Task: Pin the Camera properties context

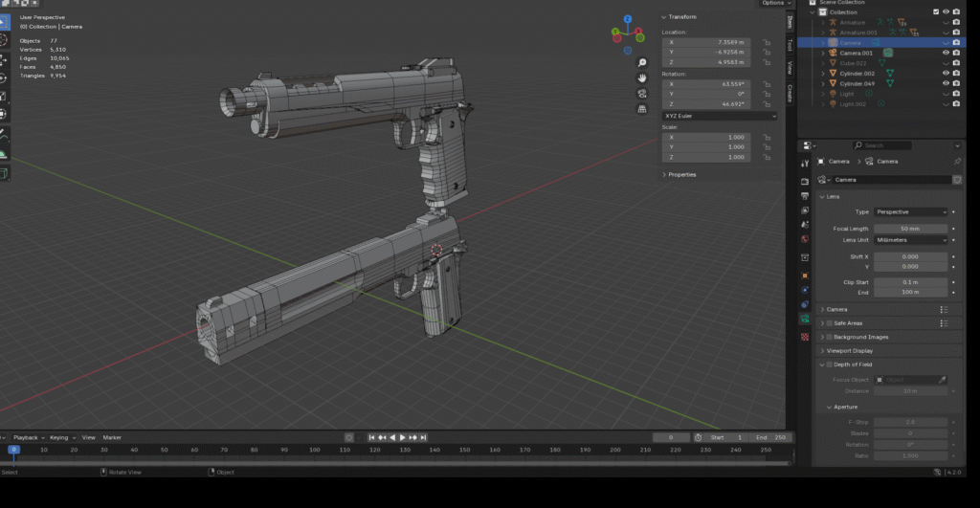Action: click(957, 162)
